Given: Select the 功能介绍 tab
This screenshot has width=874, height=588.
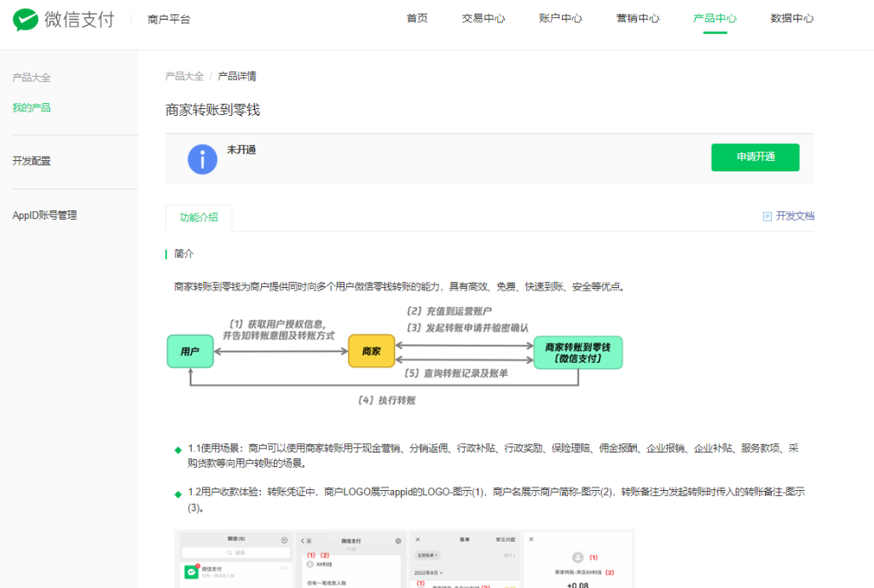Looking at the screenshot, I should (199, 217).
